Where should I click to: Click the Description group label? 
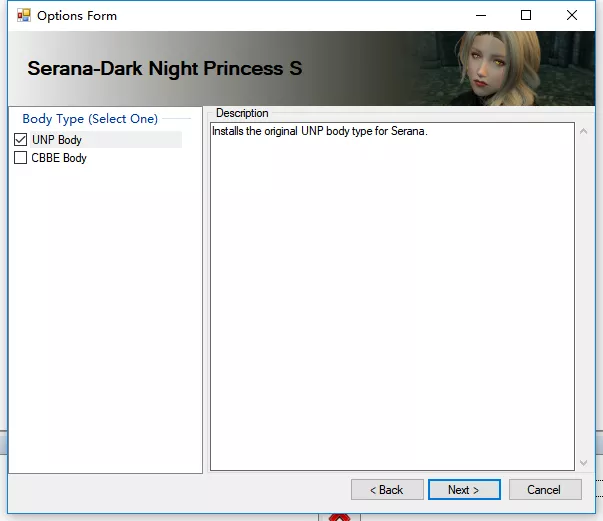242,113
